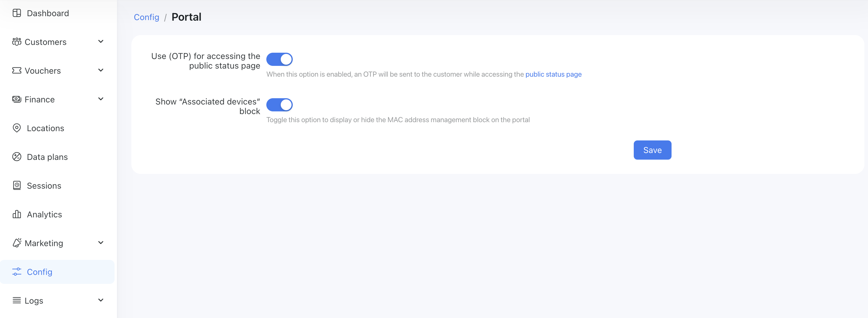
Task: Disable OTP for public status page access
Action: [279, 59]
